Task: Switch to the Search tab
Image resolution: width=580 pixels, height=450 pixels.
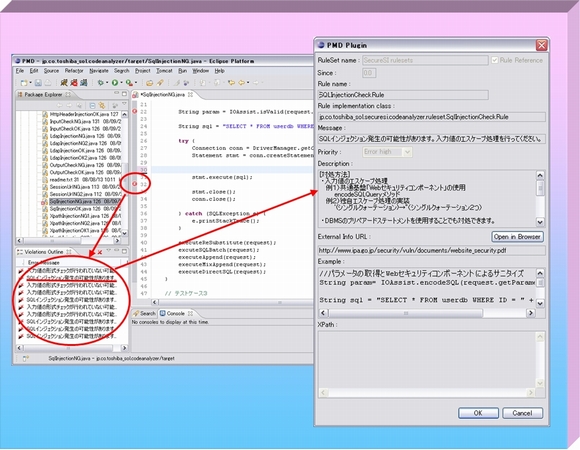Action: (144, 314)
